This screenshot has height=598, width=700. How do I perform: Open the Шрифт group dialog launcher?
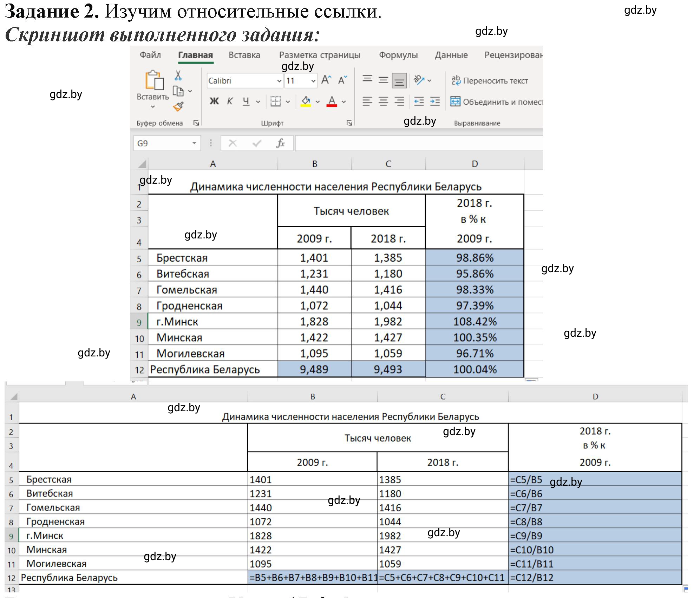[x=349, y=123]
